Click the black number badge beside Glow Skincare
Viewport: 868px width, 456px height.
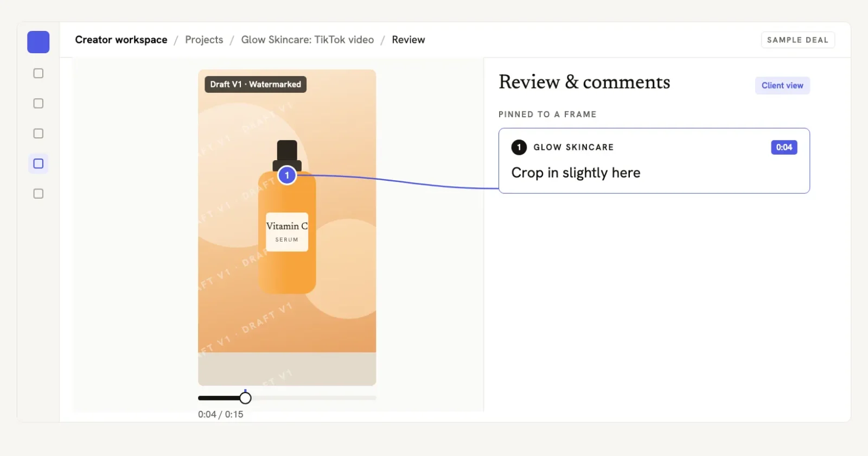point(519,147)
